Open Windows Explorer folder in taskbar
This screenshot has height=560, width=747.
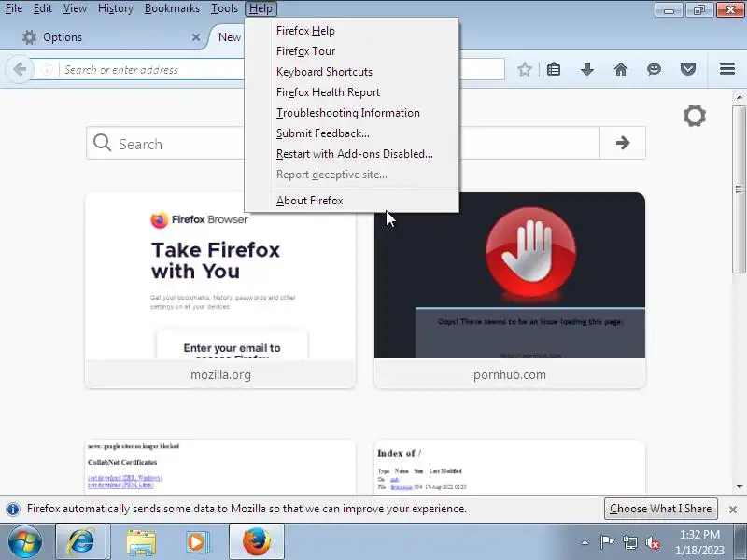(141, 542)
